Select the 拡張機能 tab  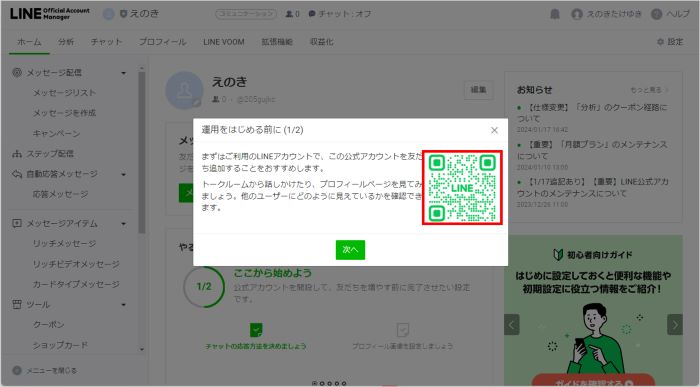coord(277,42)
